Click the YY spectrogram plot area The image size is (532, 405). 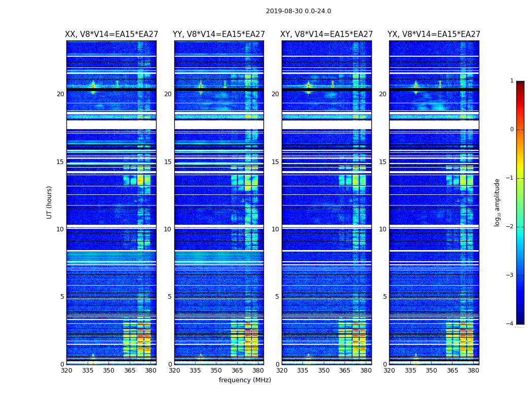coord(219,202)
